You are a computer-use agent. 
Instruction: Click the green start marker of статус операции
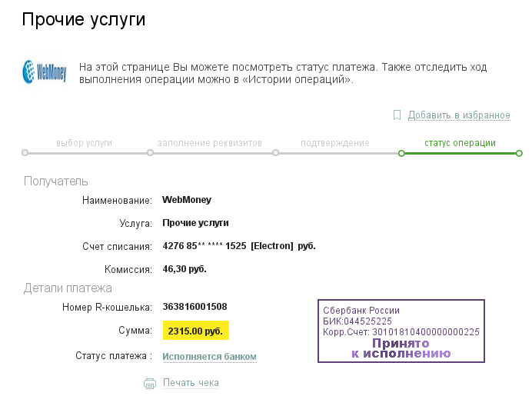click(x=401, y=153)
